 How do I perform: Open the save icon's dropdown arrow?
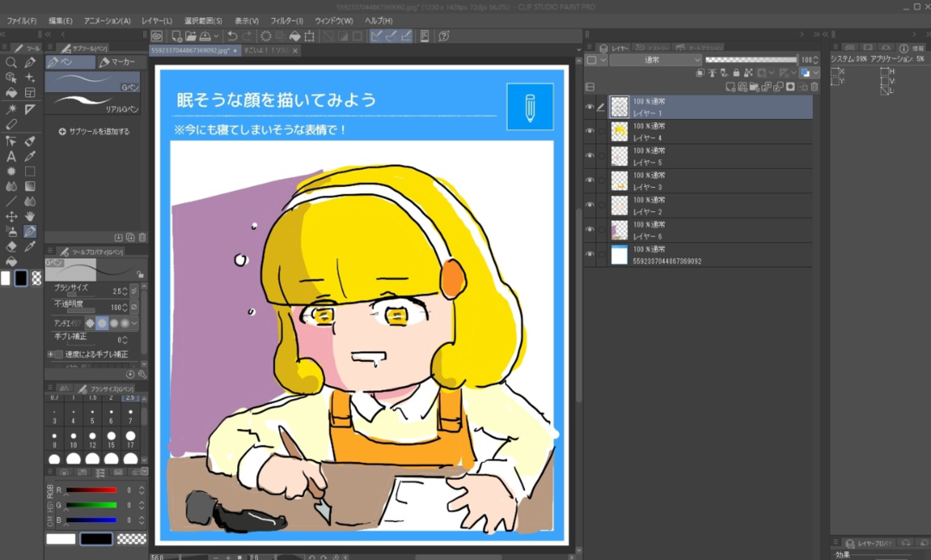216,36
